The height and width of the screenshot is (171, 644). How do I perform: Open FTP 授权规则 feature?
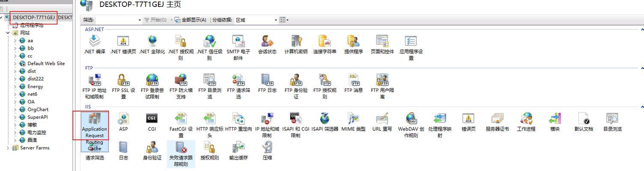click(325, 86)
